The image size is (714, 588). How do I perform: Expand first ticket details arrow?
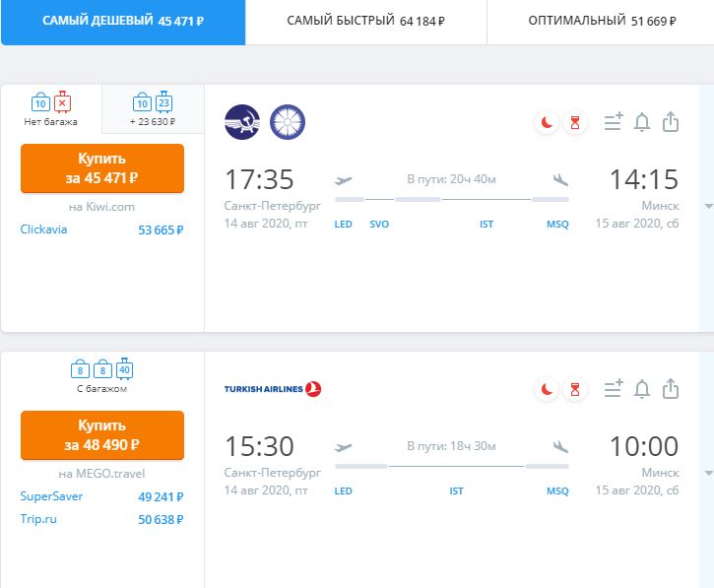coord(708,206)
